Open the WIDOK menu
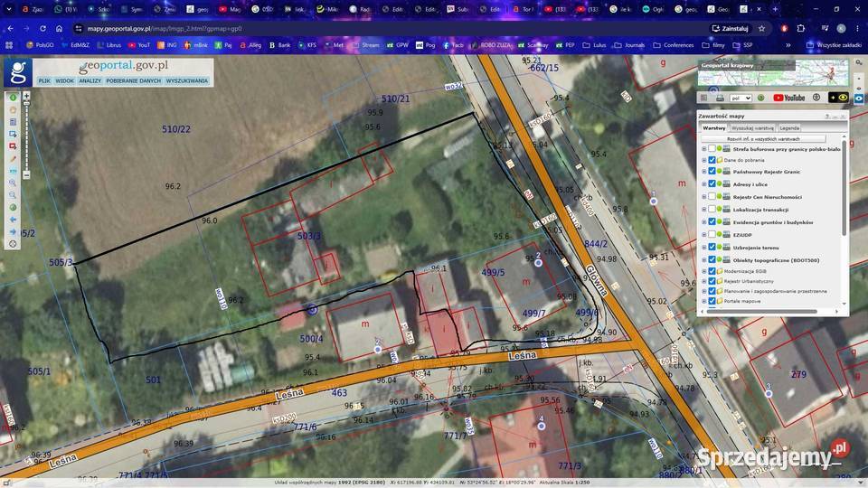The width and height of the screenshot is (868, 488). tap(64, 80)
